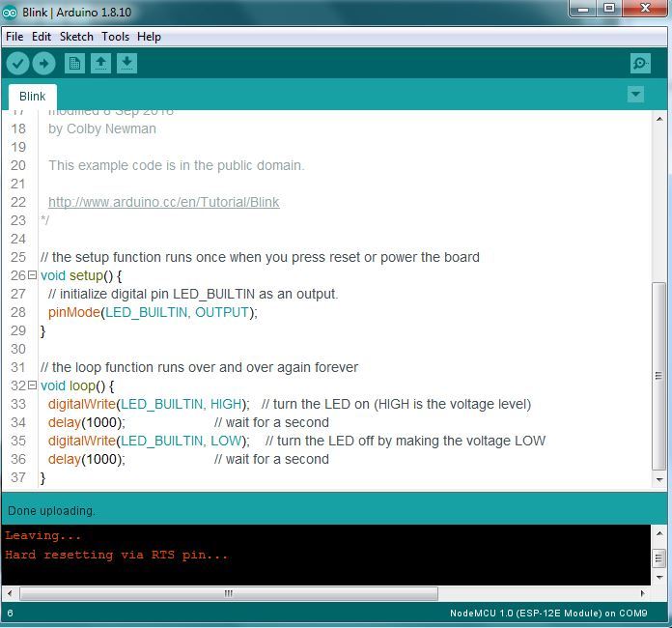The height and width of the screenshot is (628, 672).
Task: Open the Sketch menu
Action: click(76, 37)
